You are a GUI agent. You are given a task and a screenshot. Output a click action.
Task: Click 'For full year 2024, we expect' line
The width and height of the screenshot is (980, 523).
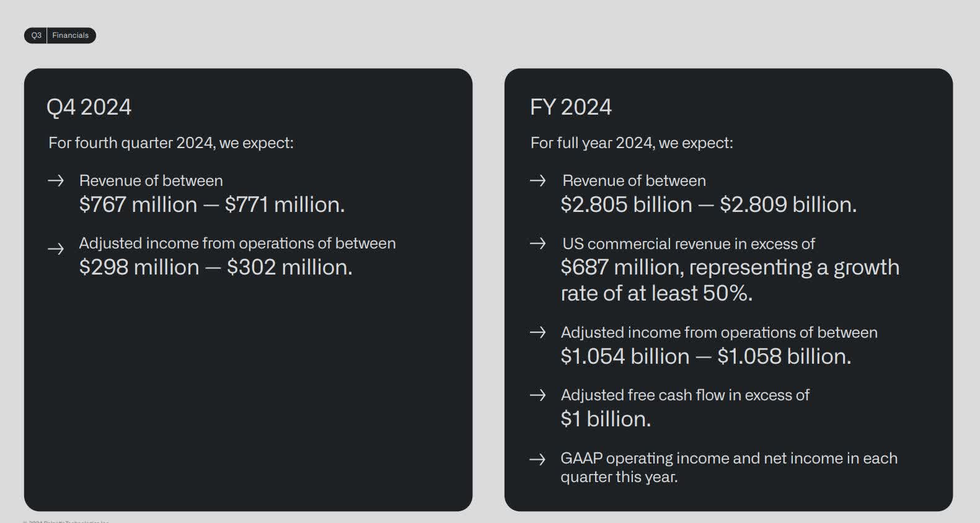[x=631, y=143]
